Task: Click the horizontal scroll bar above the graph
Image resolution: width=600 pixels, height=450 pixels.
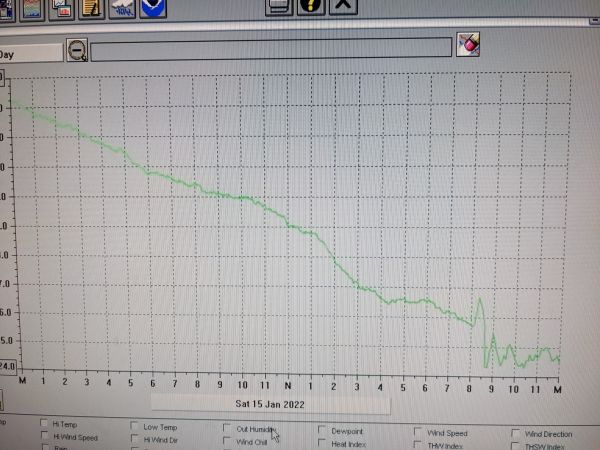Action: 271,48
